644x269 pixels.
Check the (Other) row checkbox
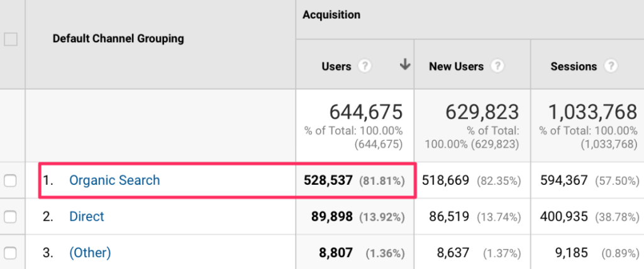10,253
